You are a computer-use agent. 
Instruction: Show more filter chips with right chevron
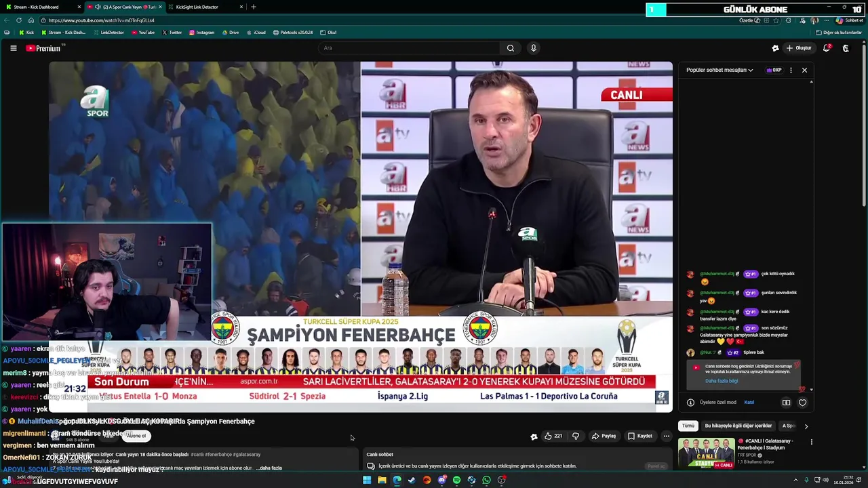[x=806, y=426]
